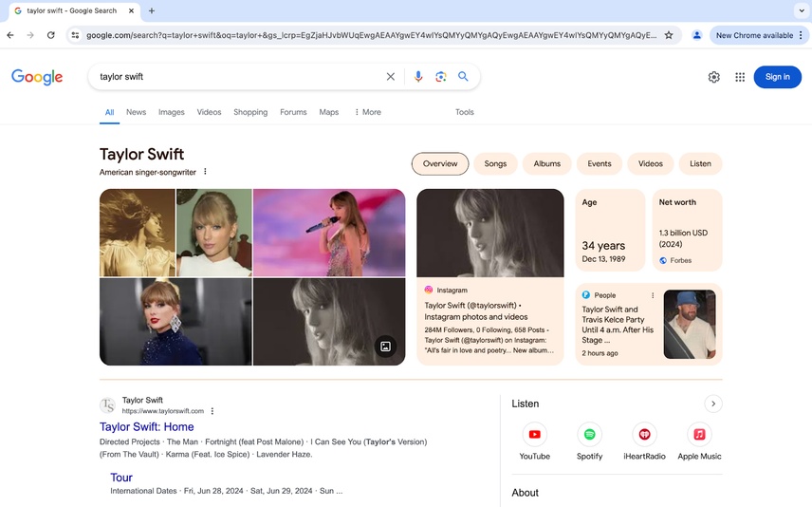812x507 pixels.
Task: Open the Tour sitelink
Action: point(121,478)
